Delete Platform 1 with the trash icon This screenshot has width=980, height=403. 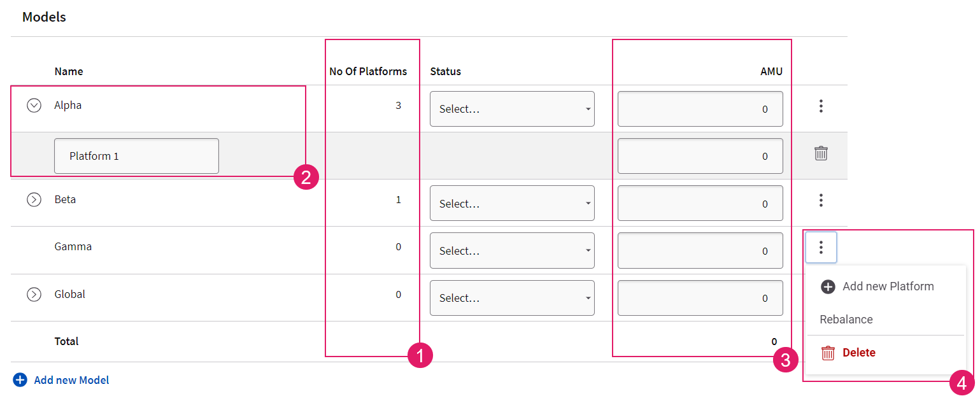tap(821, 153)
